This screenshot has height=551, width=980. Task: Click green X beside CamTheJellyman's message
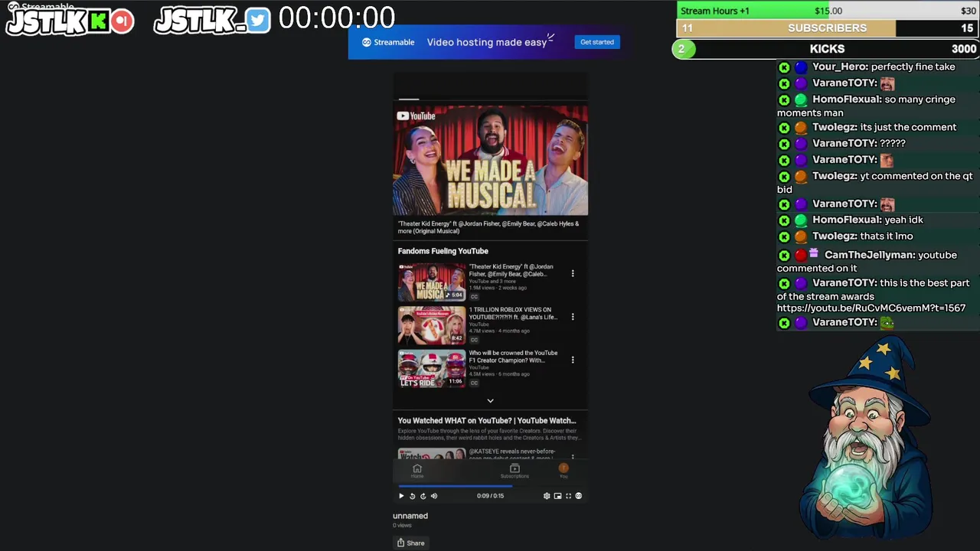click(x=784, y=256)
